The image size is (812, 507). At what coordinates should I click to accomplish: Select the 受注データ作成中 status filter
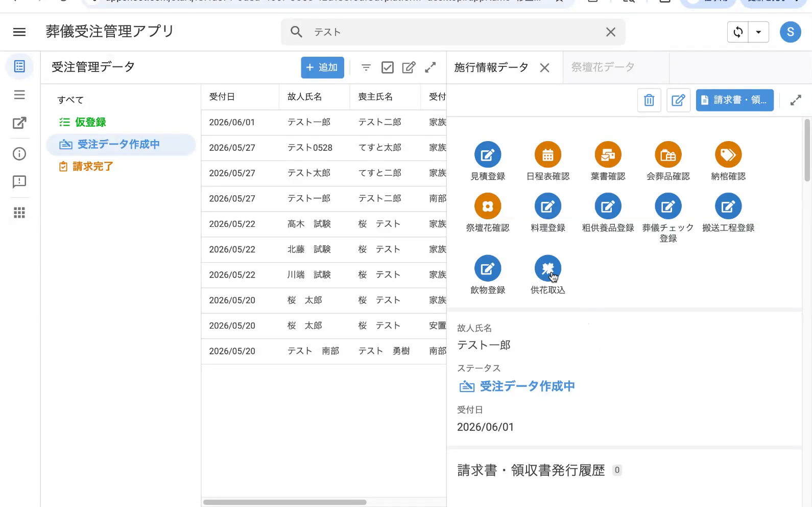121,145
